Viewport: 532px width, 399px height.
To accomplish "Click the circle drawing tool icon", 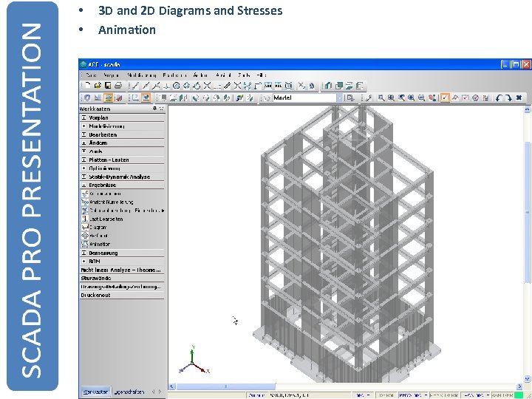I will click(176, 86).
